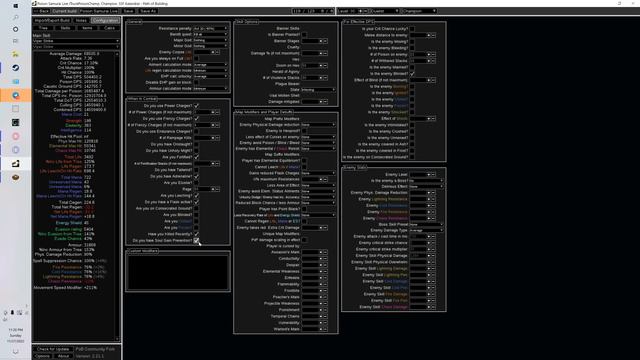Viewport: 640px width, 360px height.
Task: Open Plague Bearer State dropdown
Action: tap(318, 89)
